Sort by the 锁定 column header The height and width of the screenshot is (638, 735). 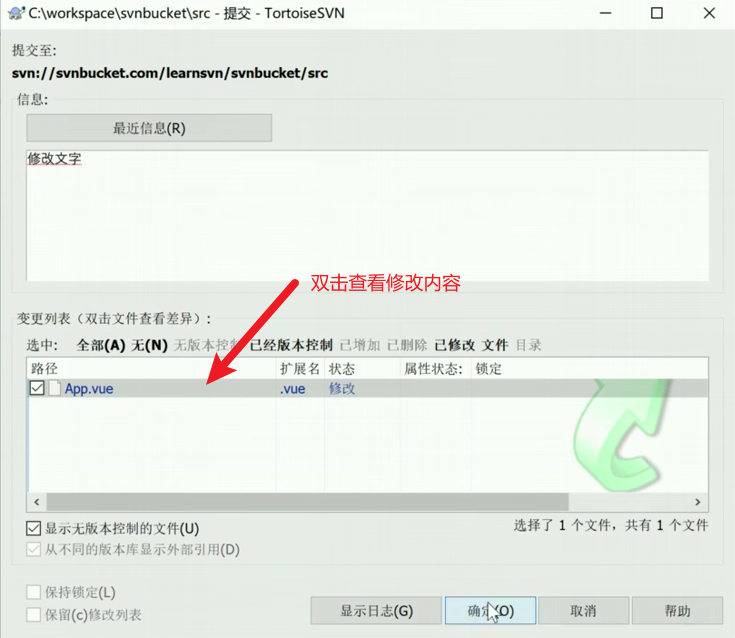488,369
